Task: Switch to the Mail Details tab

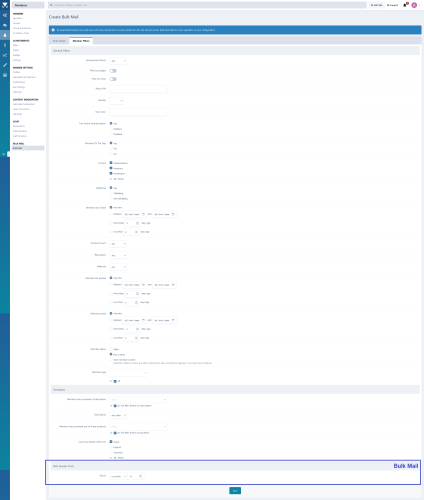Action: tap(59, 41)
